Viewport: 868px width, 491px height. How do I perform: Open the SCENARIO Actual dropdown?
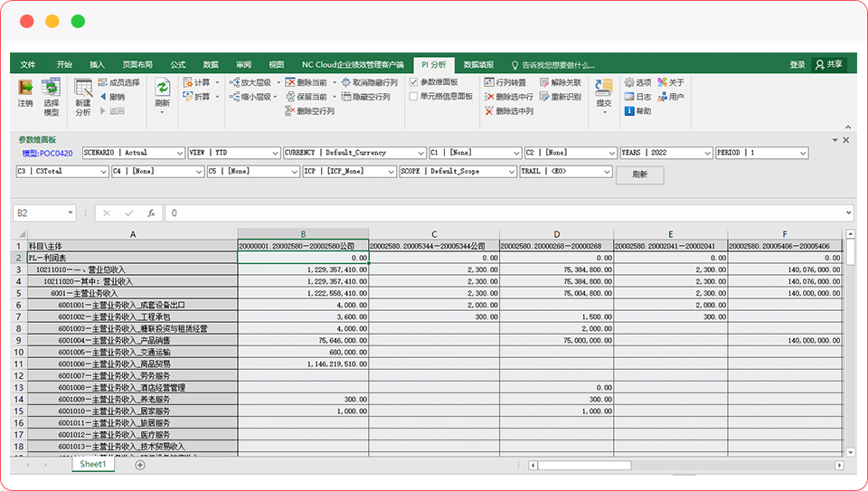pos(179,153)
